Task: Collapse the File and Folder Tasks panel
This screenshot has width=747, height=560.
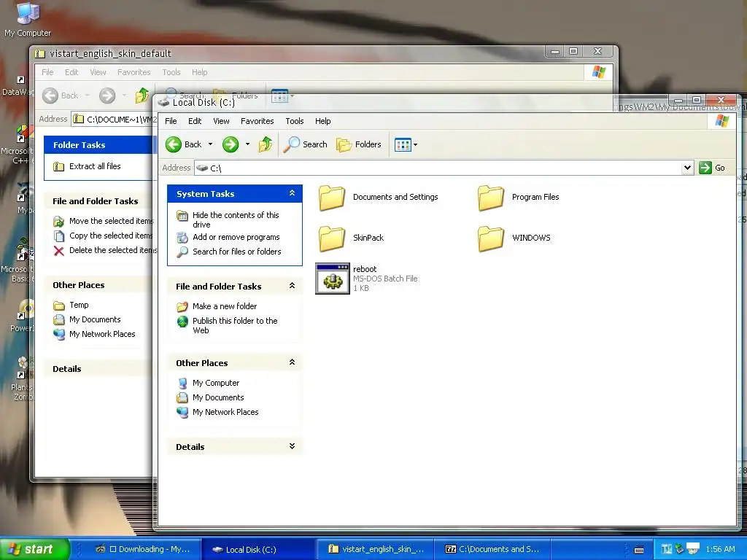Action: [x=292, y=286]
